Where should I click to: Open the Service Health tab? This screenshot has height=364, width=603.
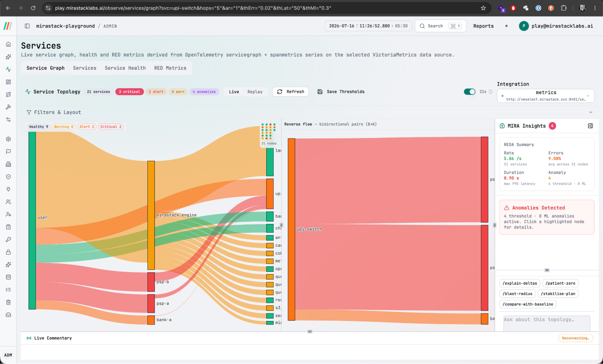(125, 68)
